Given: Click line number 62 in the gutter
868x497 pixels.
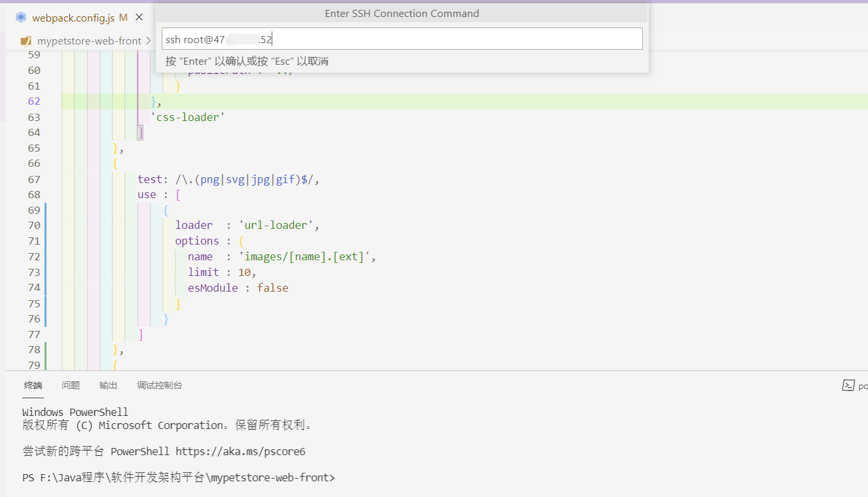Looking at the screenshot, I should pos(34,101).
